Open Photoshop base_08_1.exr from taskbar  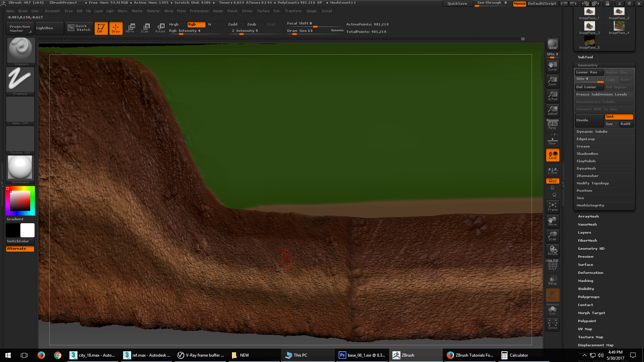point(362,355)
